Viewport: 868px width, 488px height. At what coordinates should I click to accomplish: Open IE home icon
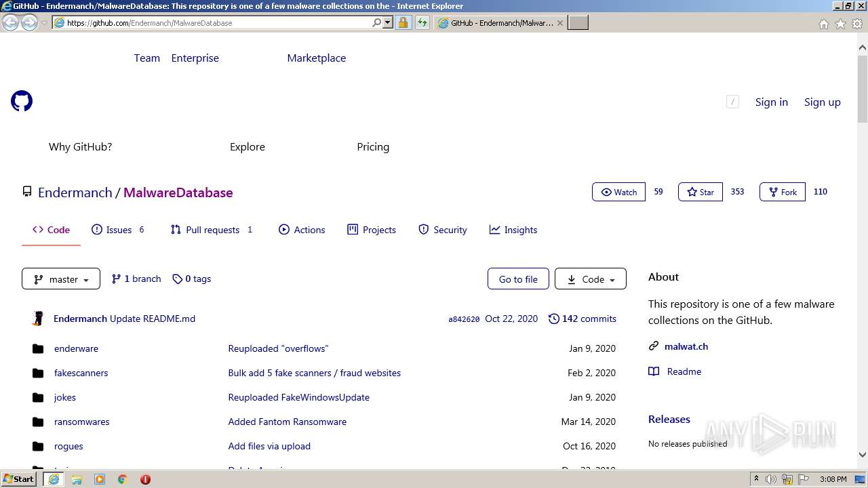(x=823, y=24)
